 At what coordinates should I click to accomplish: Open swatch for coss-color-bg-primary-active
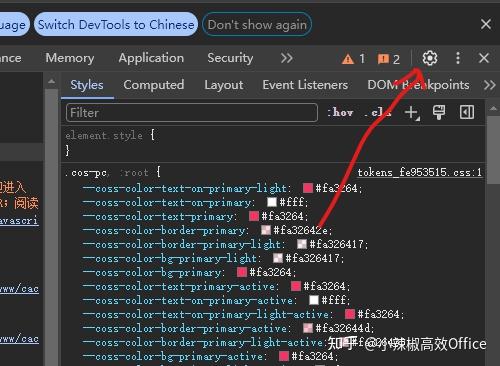click(x=284, y=356)
